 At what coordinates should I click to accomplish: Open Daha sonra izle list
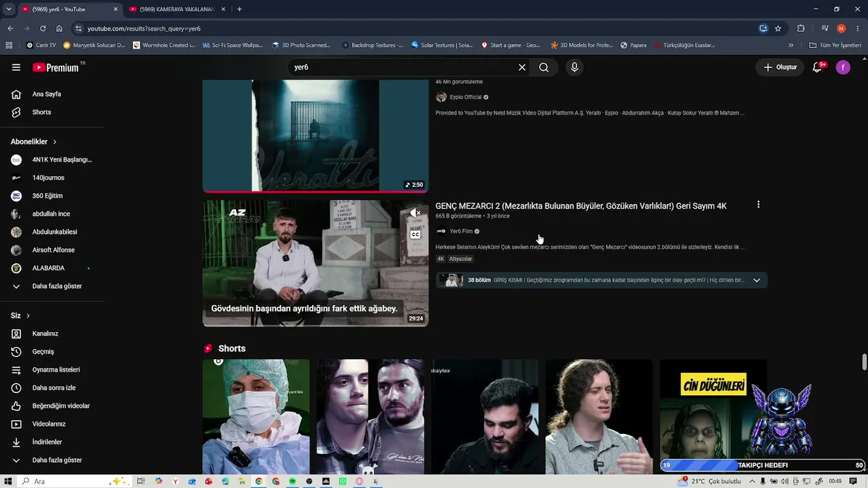(x=52, y=388)
